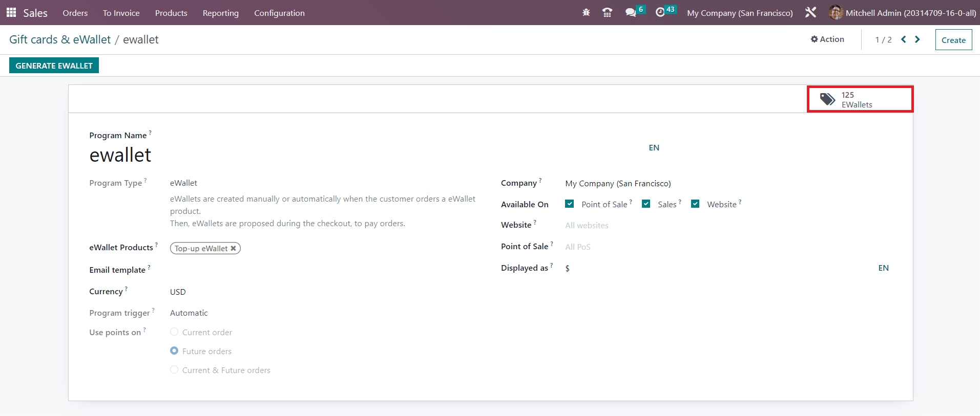Click the wrench tools icon
Viewport: 980px width, 416px height.
tap(810, 13)
